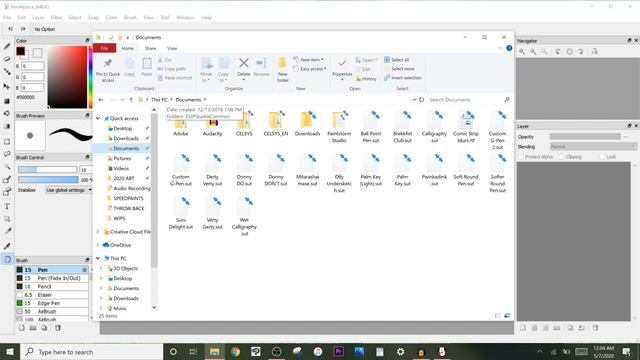Image resolution: width=640 pixels, height=360 pixels.
Task: Select the Eraser tool in paint toolbar
Action: tap(7, 59)
